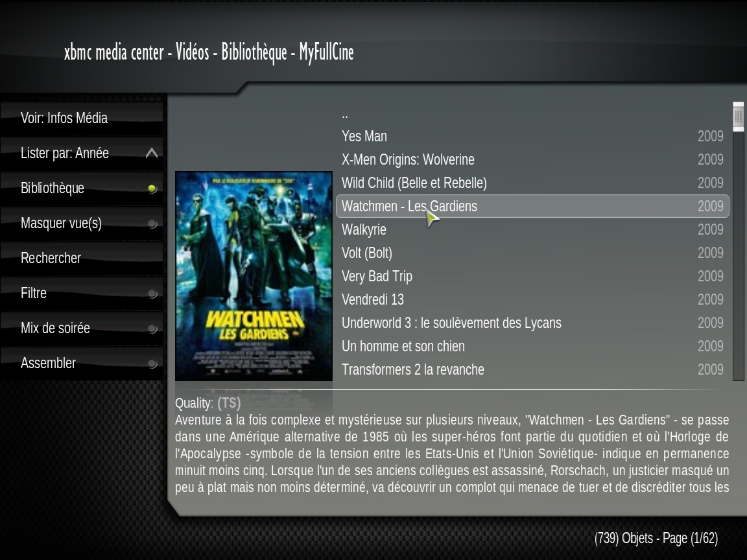Select Underworld 3 : le soulèvement des Lycans

(532, 323)
